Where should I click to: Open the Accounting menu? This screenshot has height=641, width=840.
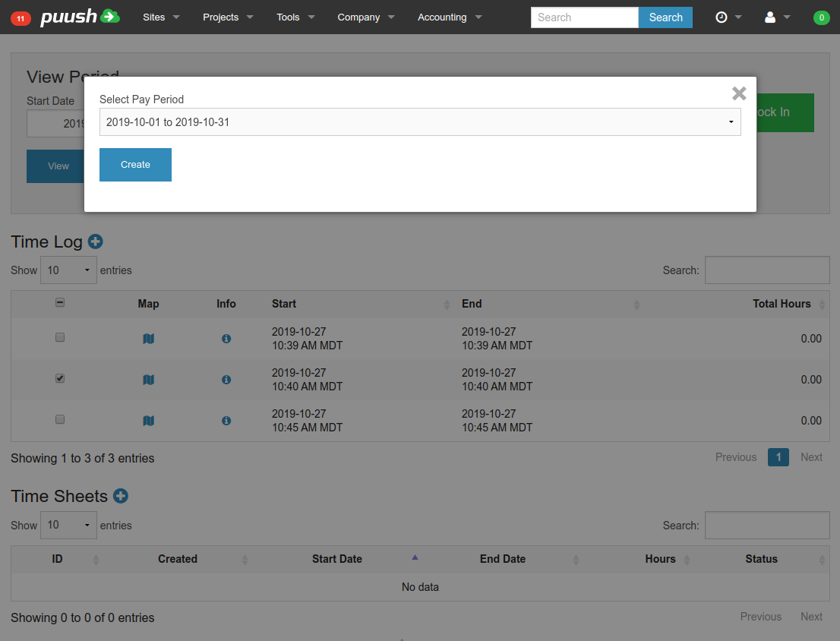[x=450, y=17]
